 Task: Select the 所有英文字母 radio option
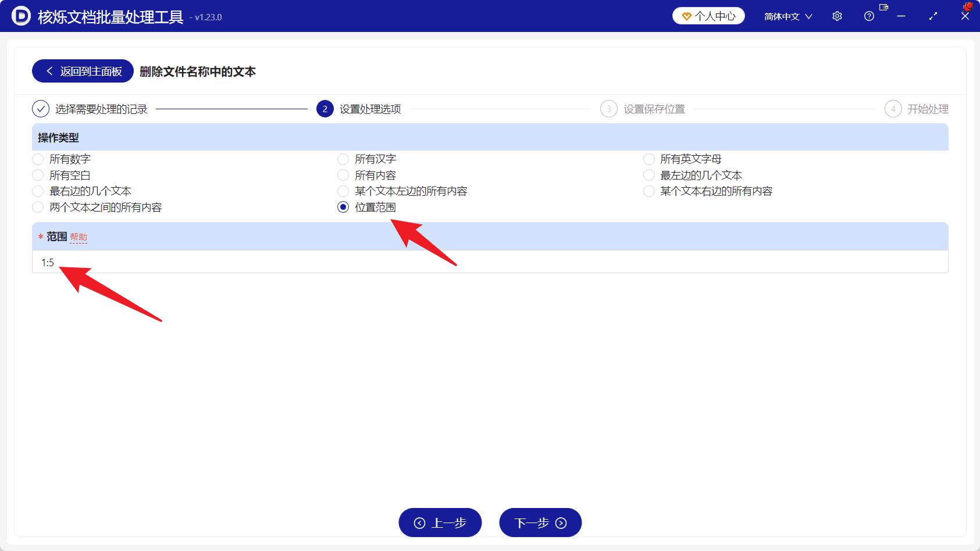(683, 159)
